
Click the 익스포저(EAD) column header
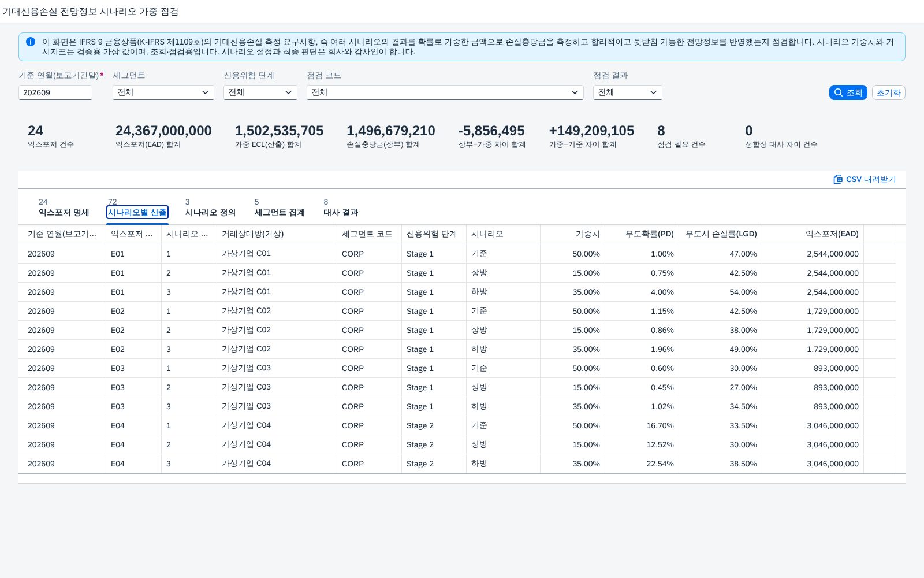tap(813, 234)
